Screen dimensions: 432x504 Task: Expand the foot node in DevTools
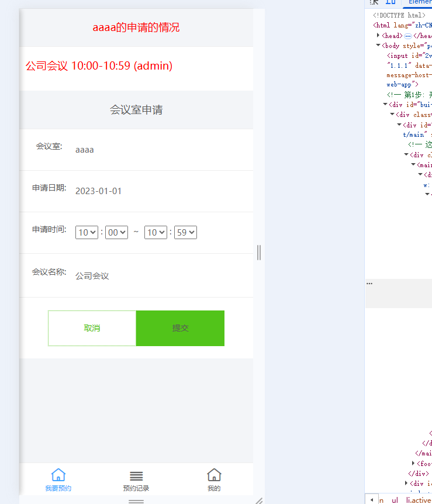[x=413, y=463]
